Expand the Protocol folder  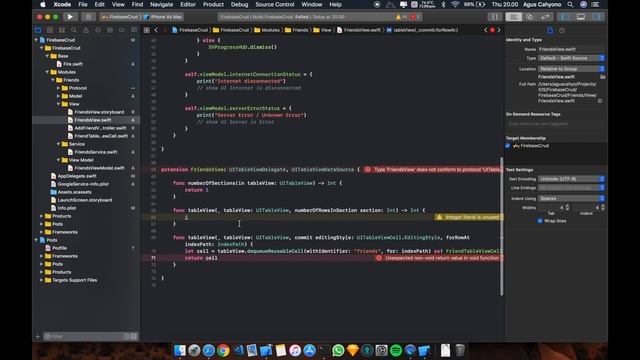tap(58, 88)
